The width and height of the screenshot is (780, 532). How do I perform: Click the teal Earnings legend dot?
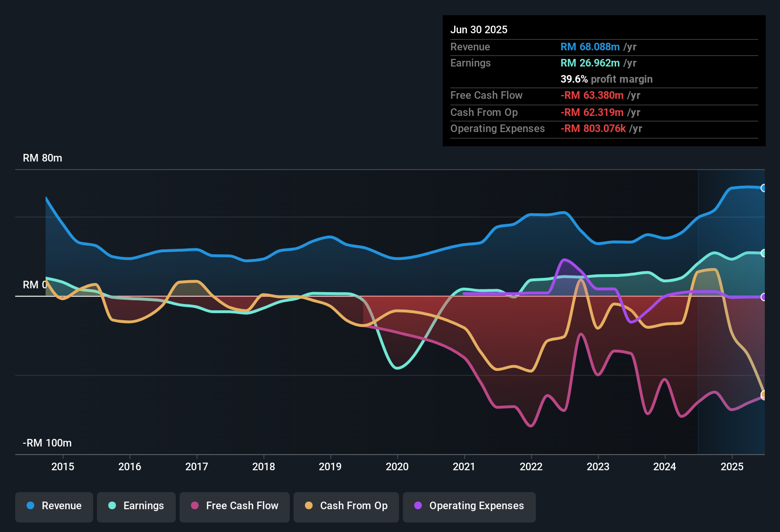(112, 506)
